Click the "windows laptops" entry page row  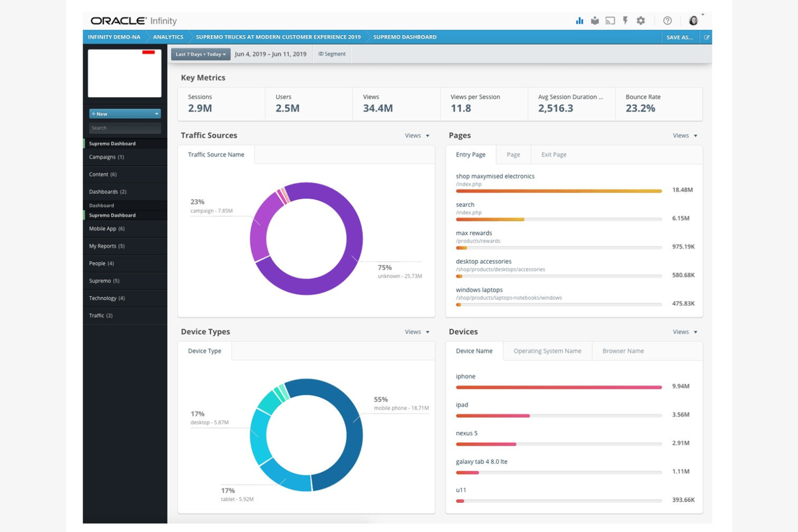pos(575,297)
